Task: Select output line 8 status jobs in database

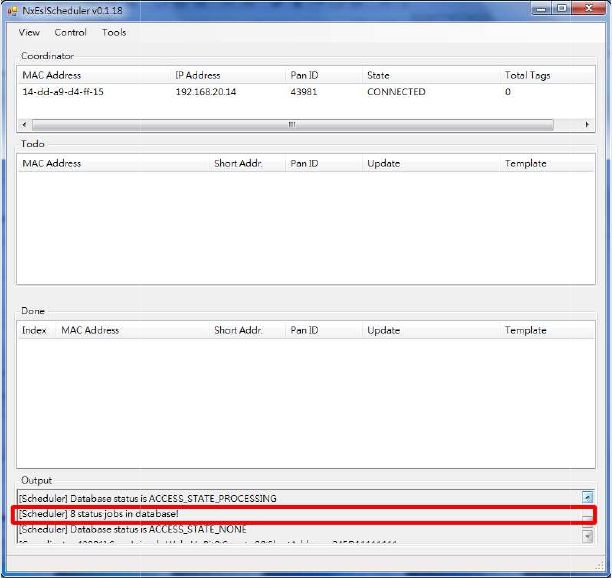Action: (x=99, y=514)
